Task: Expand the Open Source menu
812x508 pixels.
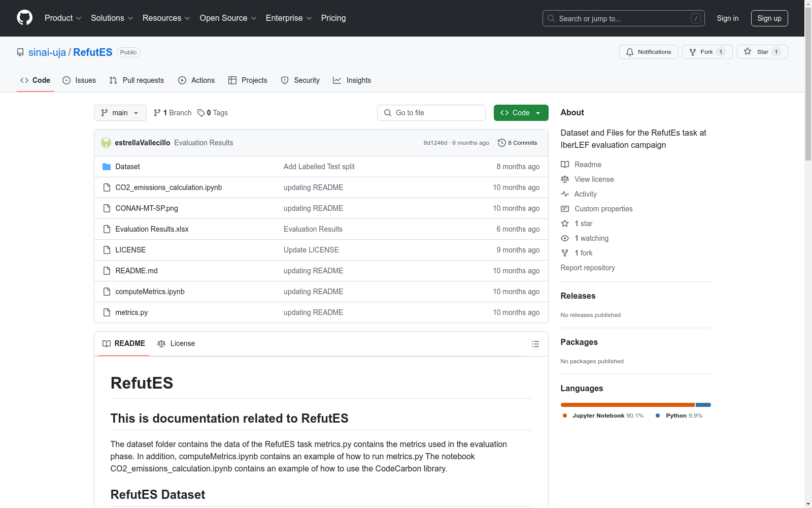Action: click(x=228, y=18)
